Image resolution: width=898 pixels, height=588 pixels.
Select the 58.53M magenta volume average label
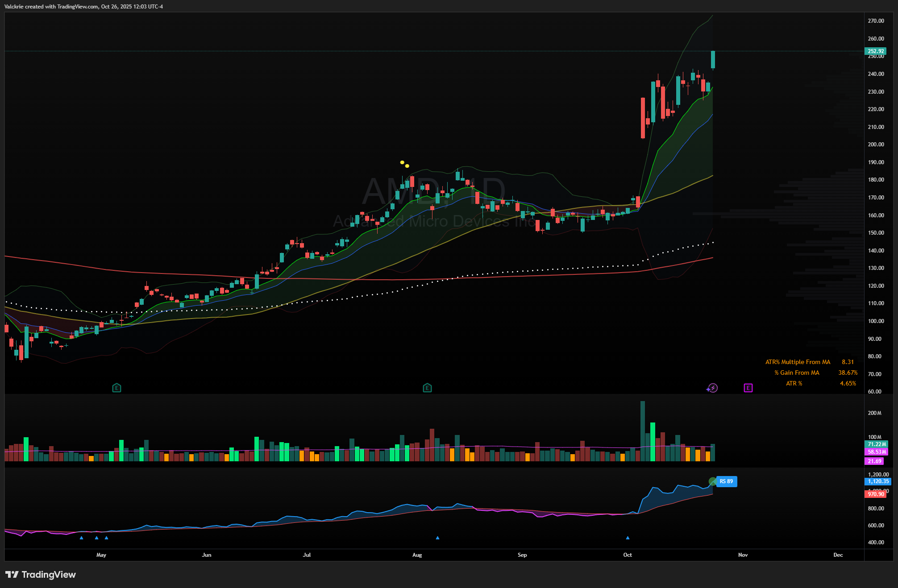pos(877,452)
